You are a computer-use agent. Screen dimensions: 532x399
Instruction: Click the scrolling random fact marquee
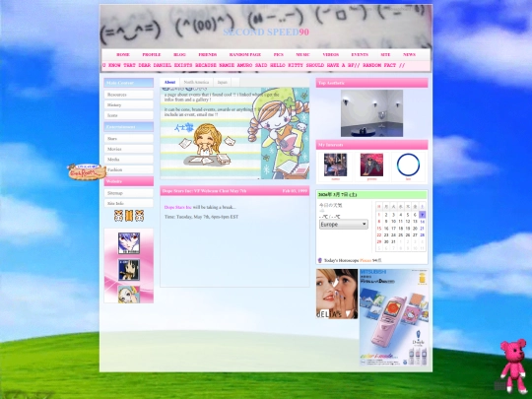[266, 65]
